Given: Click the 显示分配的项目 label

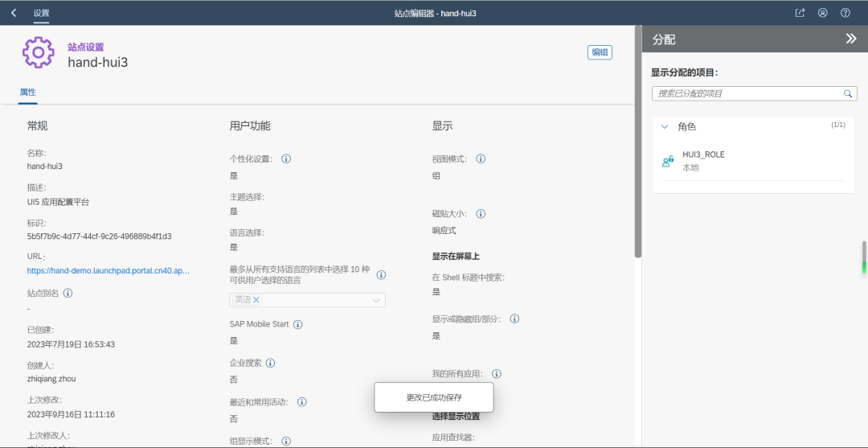Looking at the screenshot, I should point(684,72).
